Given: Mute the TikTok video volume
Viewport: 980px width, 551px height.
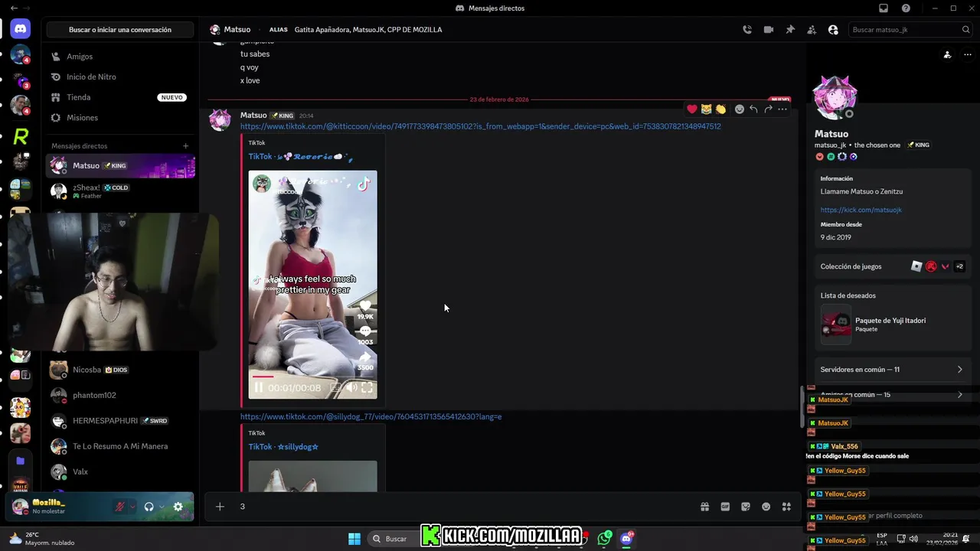Looking at the screenshot, I should click(351, 388).
